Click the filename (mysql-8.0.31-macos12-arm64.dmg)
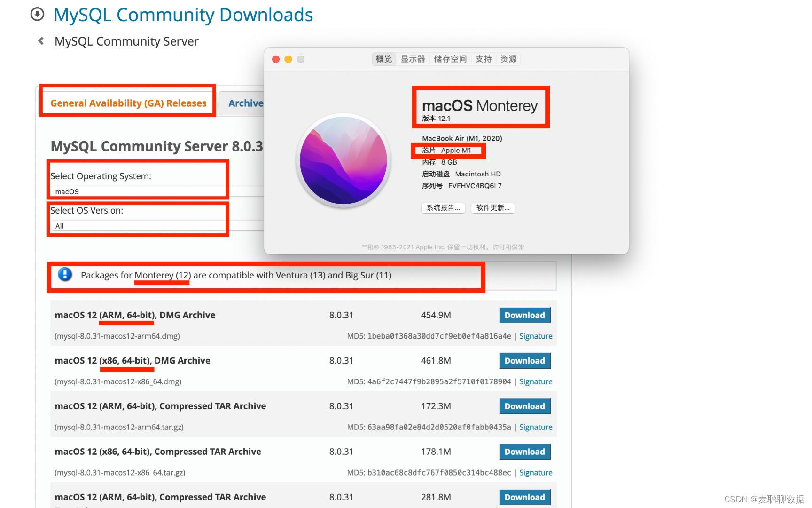Screen dimensions: 812x508 (117, 336)
